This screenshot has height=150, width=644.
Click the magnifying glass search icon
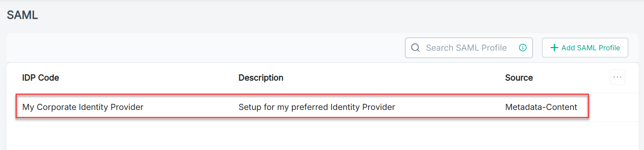tap(415, 48)
